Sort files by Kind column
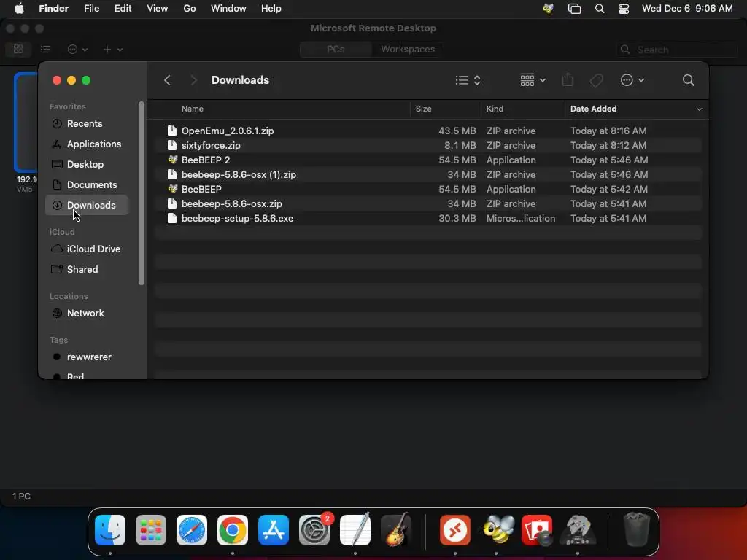 click(x=495, y=109)
